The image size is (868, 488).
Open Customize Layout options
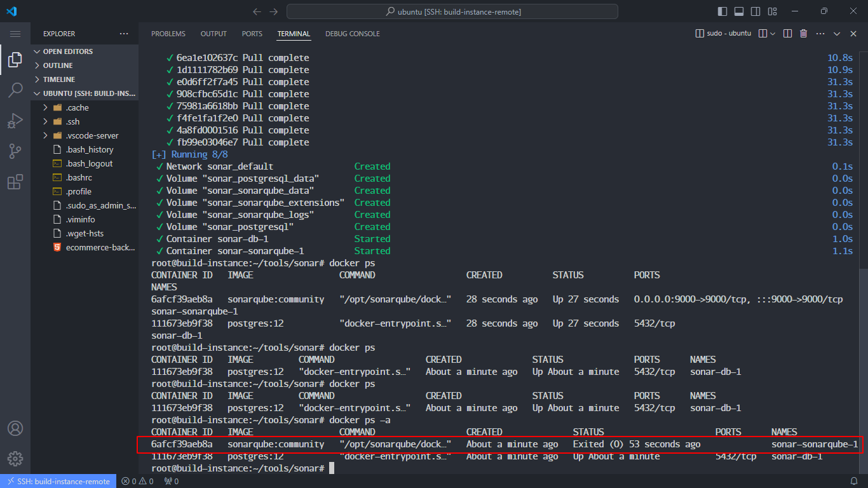pos(772,11)
